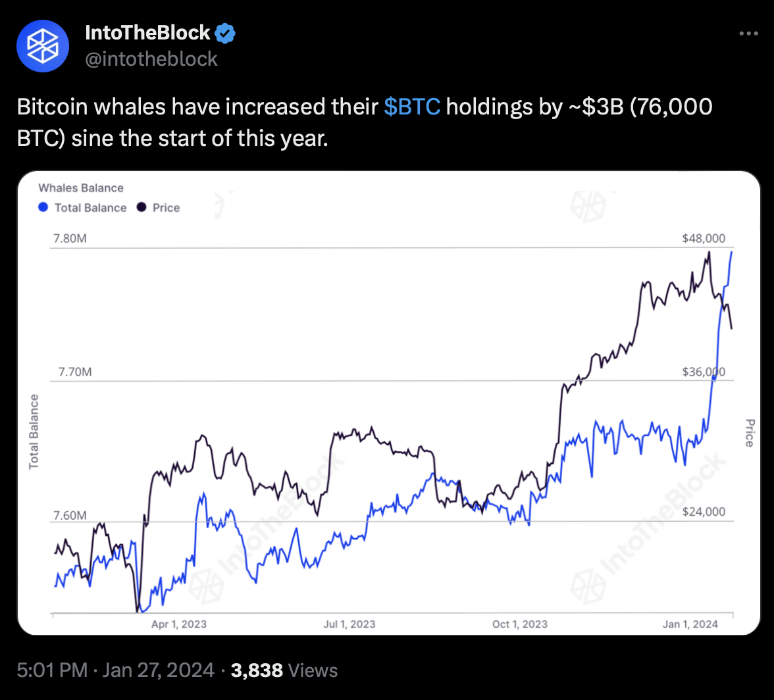Click the @intotheblock handle
774x700 pixels.
click(x=151, y=59)
